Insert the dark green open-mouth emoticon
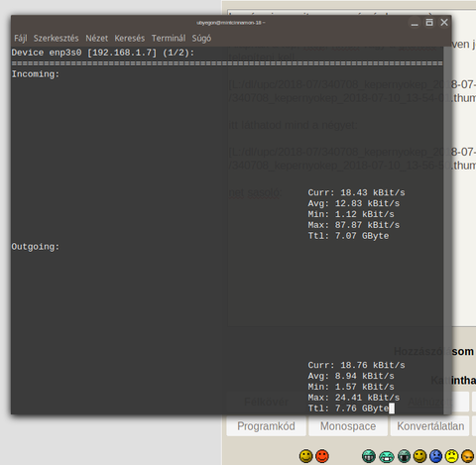Screen dimensions: 476x465 [x=404, y=456]
